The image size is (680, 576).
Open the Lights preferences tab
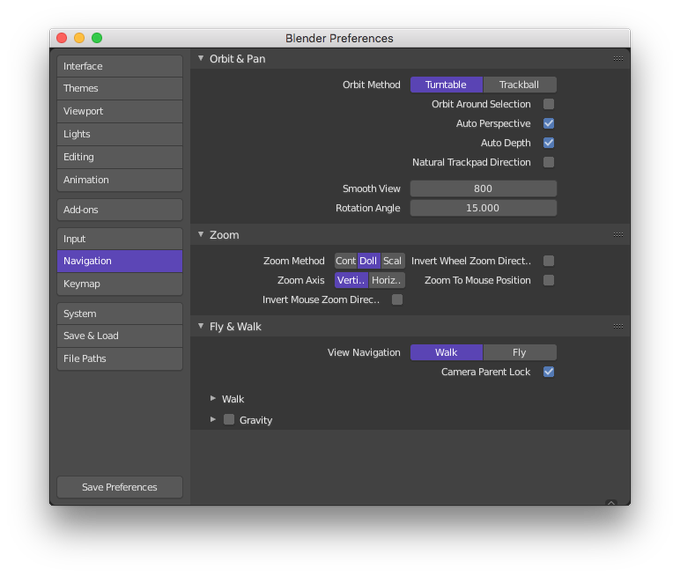[x=120, y=134]
